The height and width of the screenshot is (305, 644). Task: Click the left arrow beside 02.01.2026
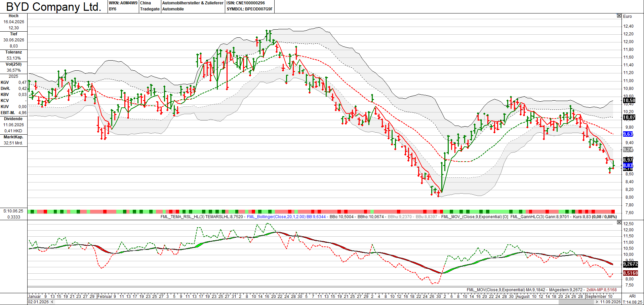pos(52,302)
